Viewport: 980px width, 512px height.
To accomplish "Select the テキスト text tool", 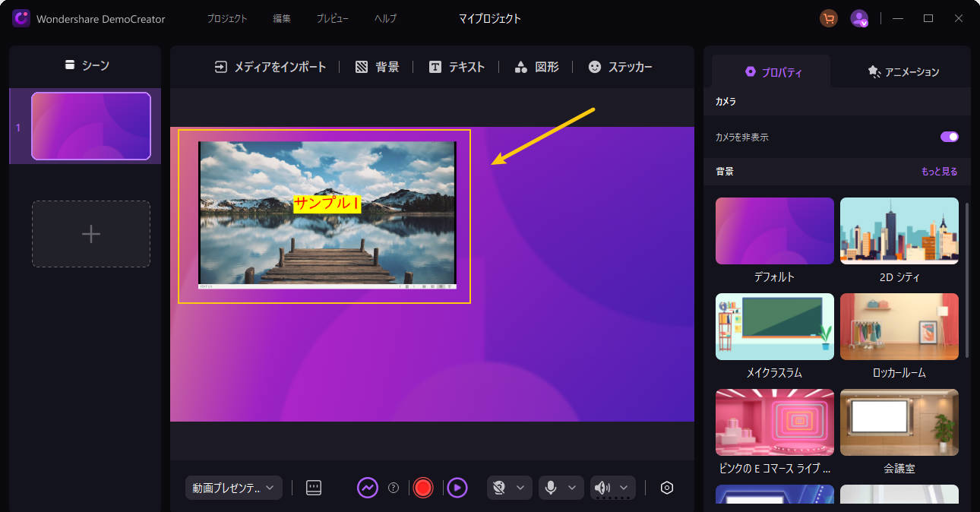I will coord(457,67).
